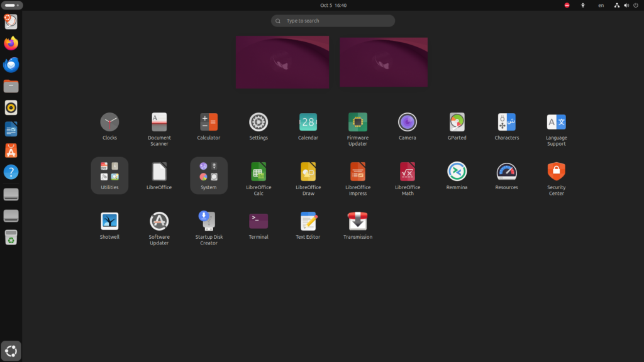The height and width of the screenshot is (362, 644).
Task: Select the first workspace thumbnail
Action: (282, 62)
